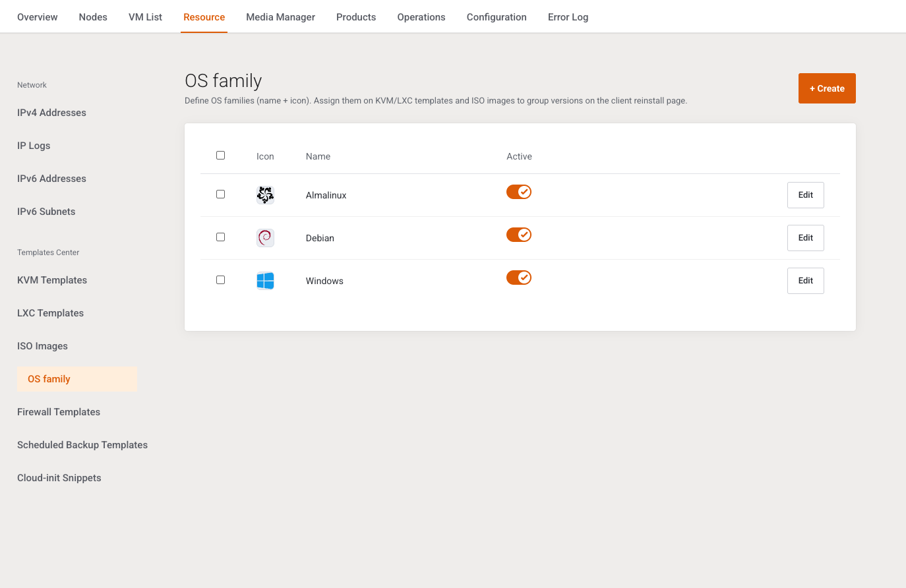Select the Resource tab
This screenshot has width=906, height=588.
(x=204, y=17)
